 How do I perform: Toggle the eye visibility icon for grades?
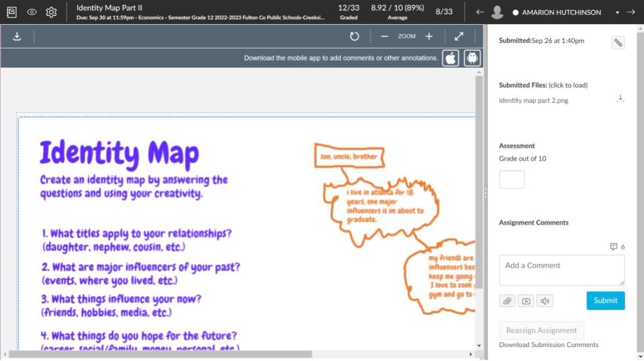click(x=32, y=12)
